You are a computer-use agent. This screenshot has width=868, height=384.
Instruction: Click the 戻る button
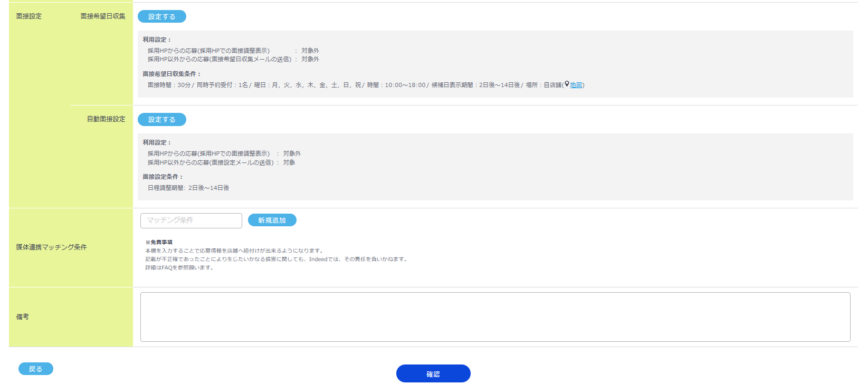(35, 369)
